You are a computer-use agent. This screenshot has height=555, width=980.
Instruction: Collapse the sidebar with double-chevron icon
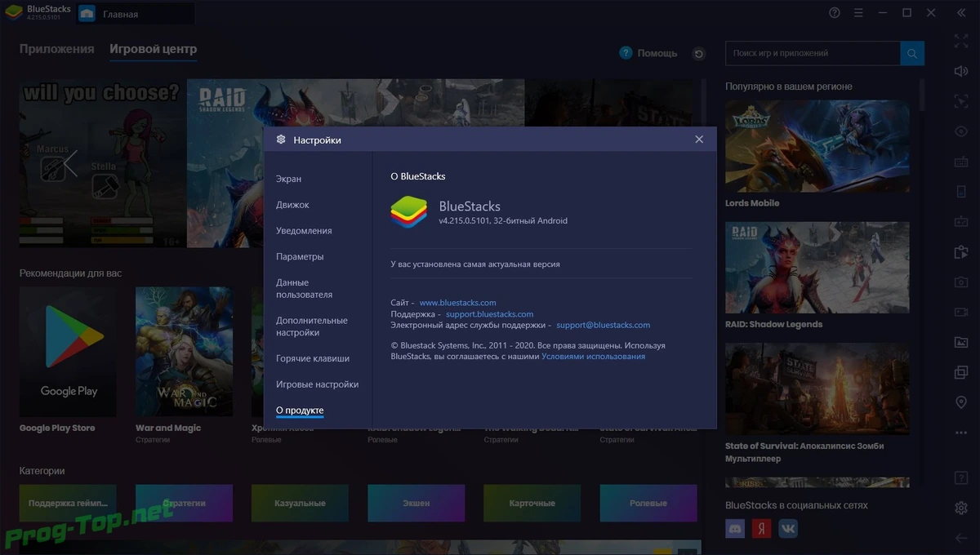(x=961, y=13)
